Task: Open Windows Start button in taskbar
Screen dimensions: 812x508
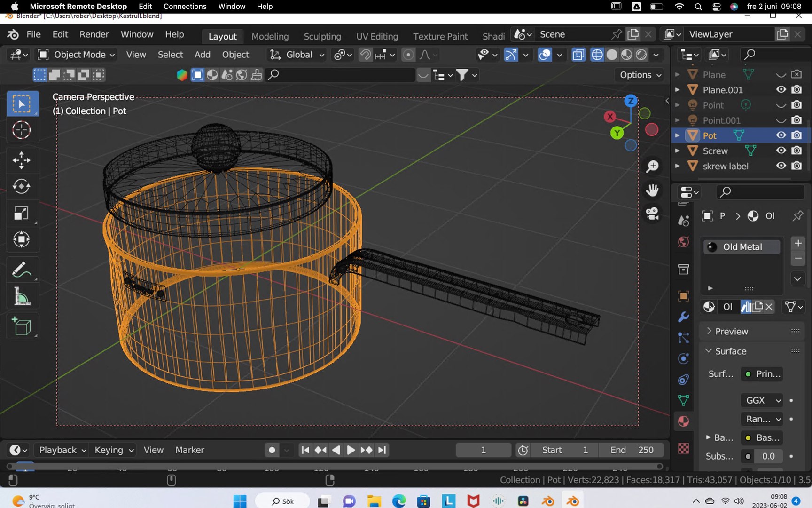Action: pos(240,501)
